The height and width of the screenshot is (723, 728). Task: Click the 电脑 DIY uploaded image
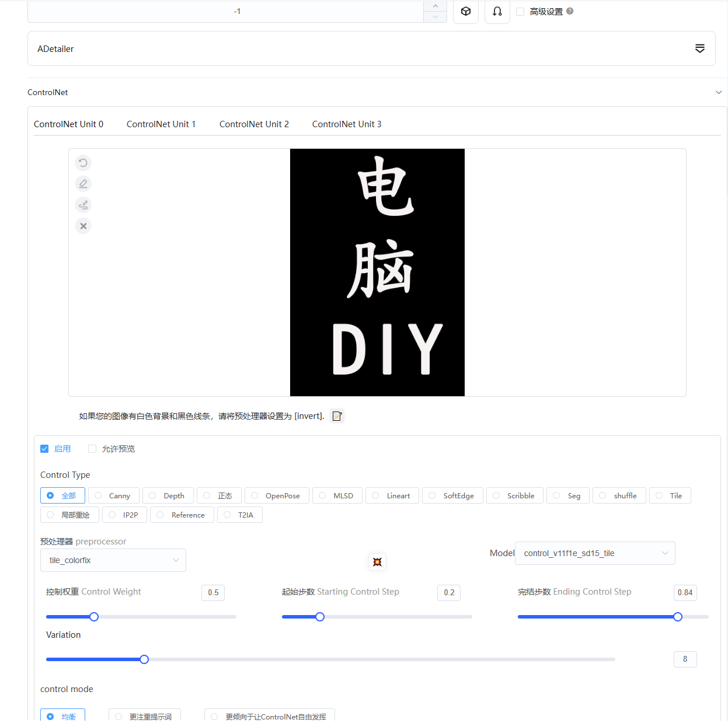tap(377, 273)
